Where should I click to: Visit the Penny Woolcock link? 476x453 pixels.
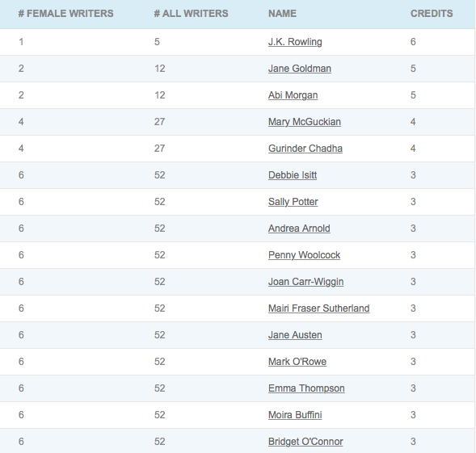click(x=304, y=255)
